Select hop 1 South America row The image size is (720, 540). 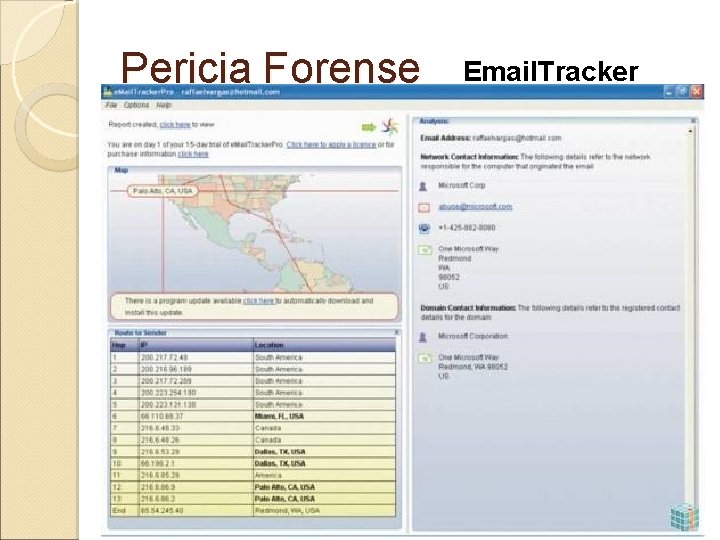click(253, 357)
